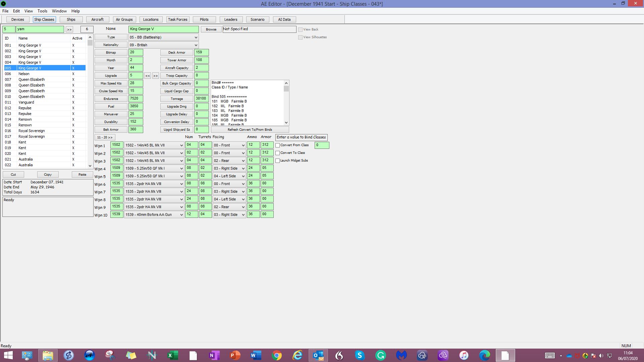Click the Bind list scrollbar down arrow

tap(286, 123)
